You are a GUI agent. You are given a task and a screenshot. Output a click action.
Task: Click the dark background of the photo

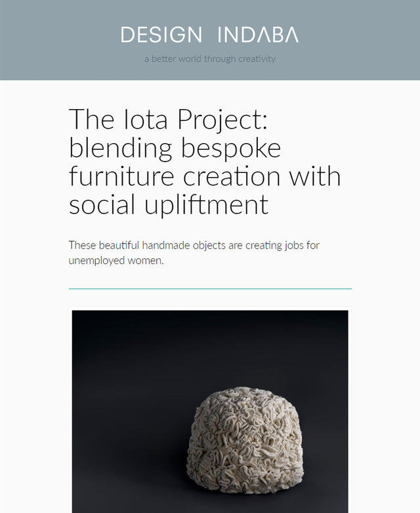click(131, 368)
